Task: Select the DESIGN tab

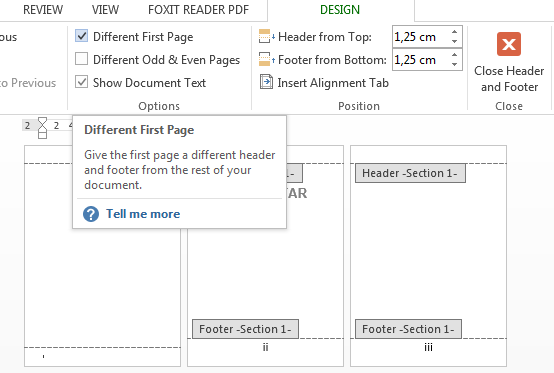Action: (x=340, y=10)
